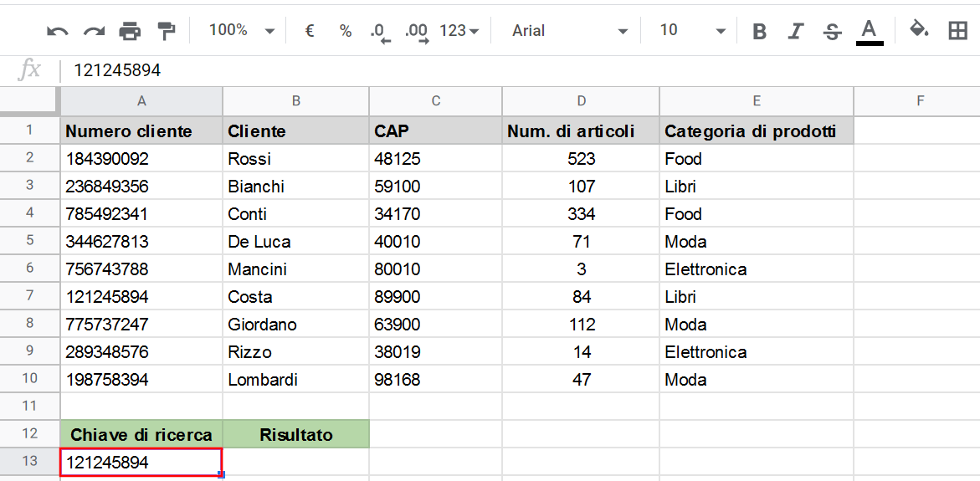Print the spreadsheet
The height and width of the screenshot is (481, 980).
[130, 31]
